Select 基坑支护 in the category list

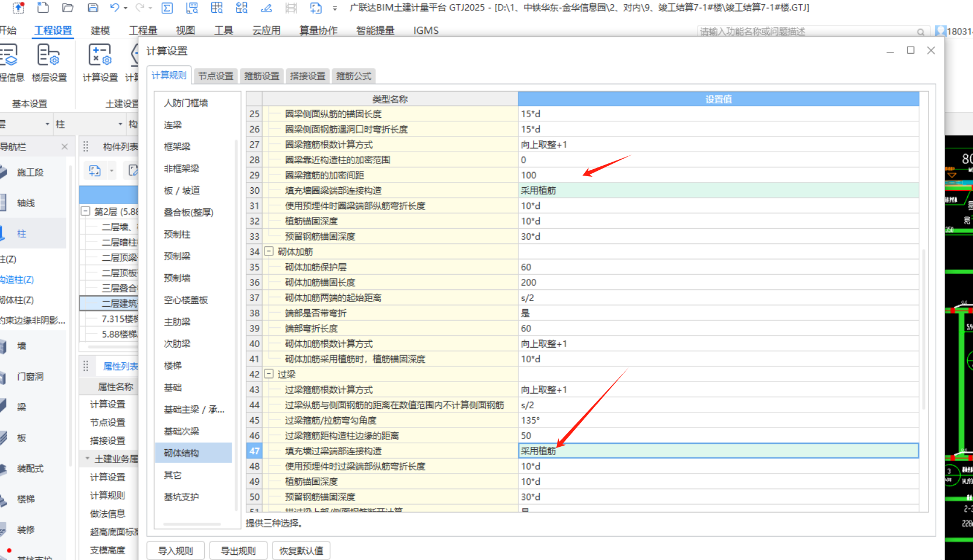coord(181,497)
